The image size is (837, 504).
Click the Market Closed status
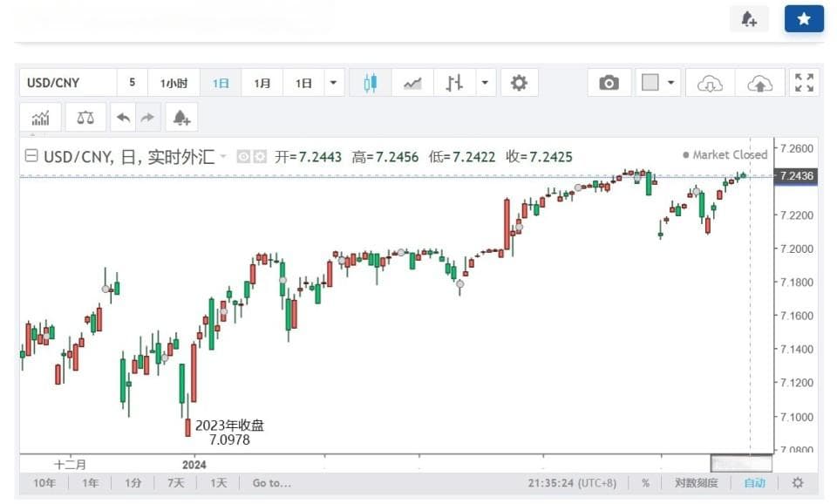click(x=725, y=155)
